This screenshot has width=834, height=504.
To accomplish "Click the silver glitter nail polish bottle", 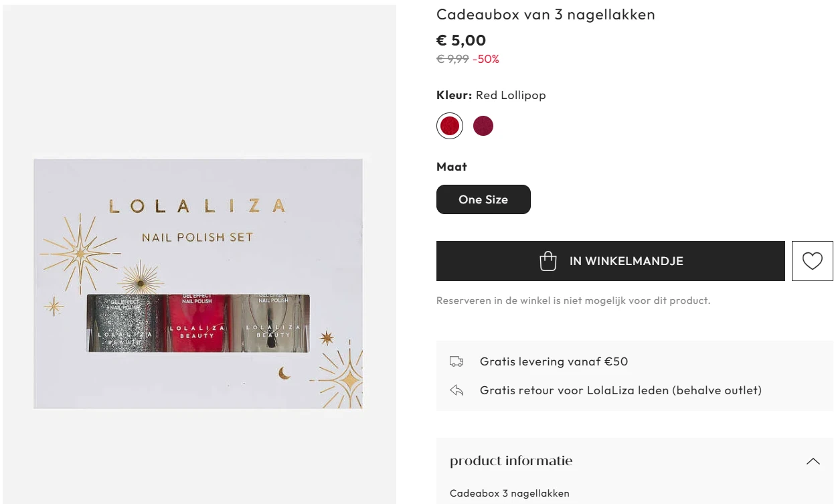I will tap(125, 322).
